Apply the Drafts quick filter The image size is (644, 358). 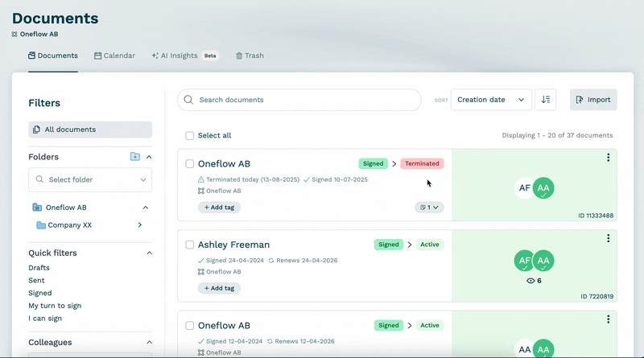tap(39, 268)
